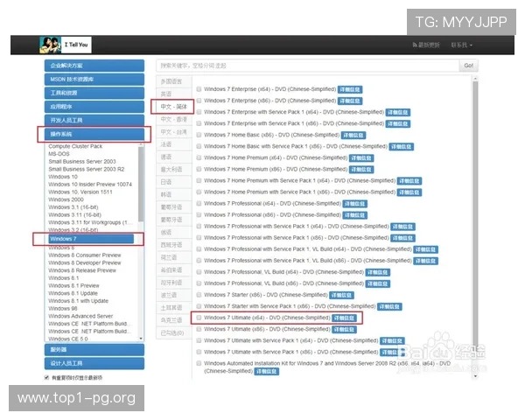Expand the 开发人员工具 category
Viewport: 525px width, 420px height.
pyautogui.click(x=94, y=121)
